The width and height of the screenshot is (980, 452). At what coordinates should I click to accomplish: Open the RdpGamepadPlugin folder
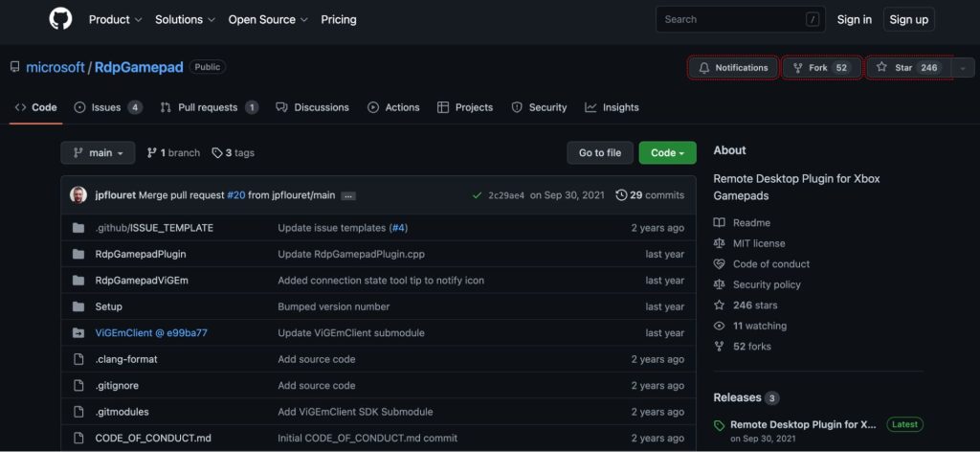(x=140, y=255)
